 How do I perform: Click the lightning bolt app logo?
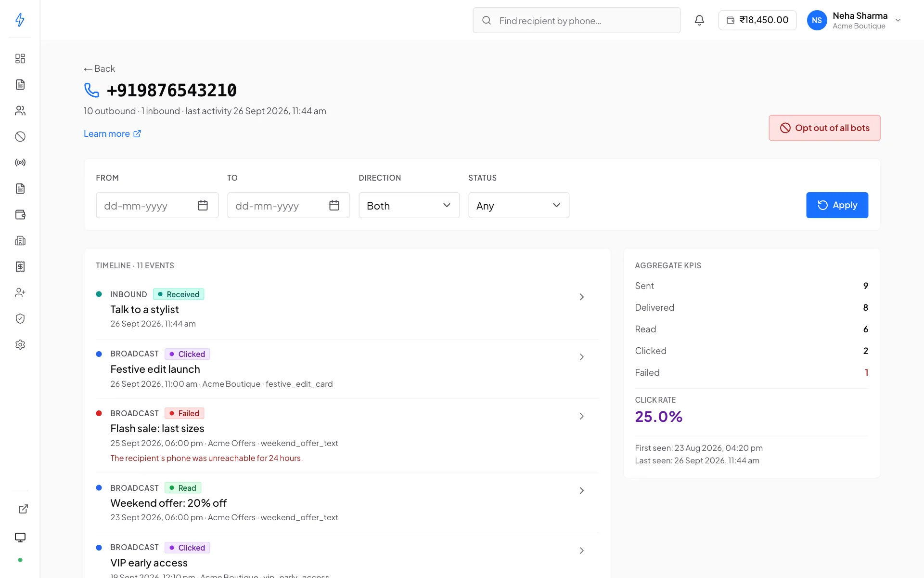(20, 20)
